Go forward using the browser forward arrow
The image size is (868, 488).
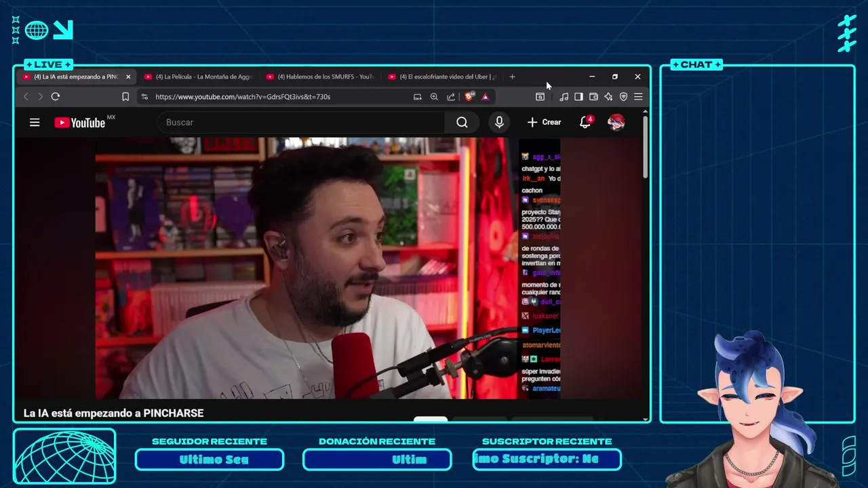pyautogui.click(x=40, y=97)
